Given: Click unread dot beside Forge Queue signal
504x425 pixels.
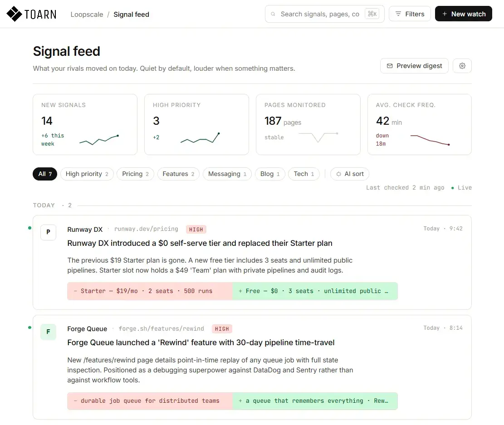Looking at the screenshot, I should coord(29,327).
